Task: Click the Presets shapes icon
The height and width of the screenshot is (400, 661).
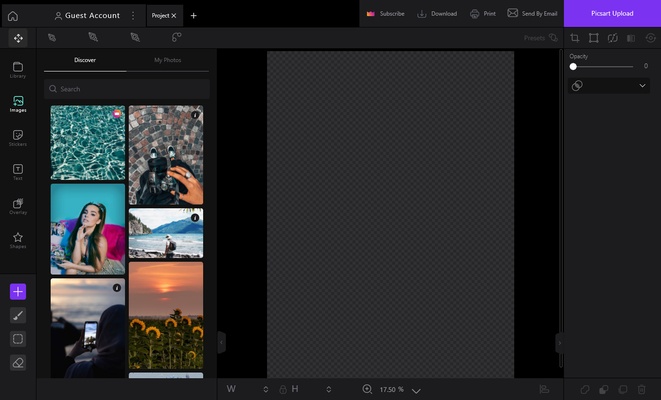Action: [553, 38]
